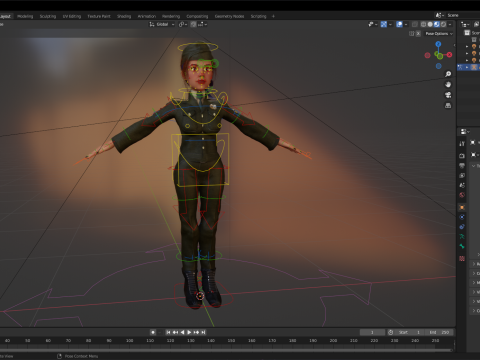Play the animation forward
Screen dimensions: 480x360
coord(189,332)
